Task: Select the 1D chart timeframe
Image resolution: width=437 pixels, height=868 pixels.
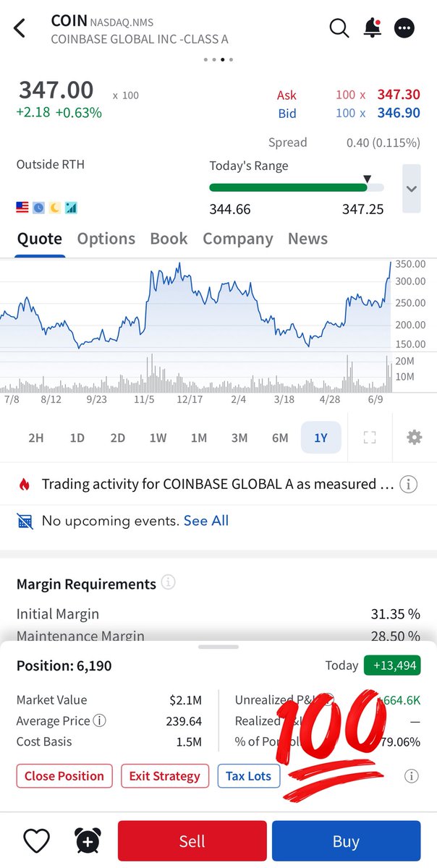Action: tap(77, 438)
